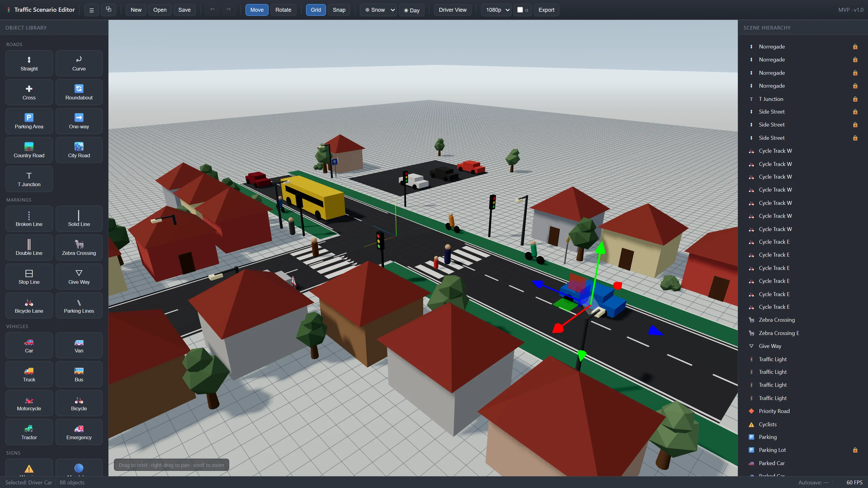Viewport: 868px width, 488px height.
Task: Add a Tractor vehicle
Action: tap(29, 433)
